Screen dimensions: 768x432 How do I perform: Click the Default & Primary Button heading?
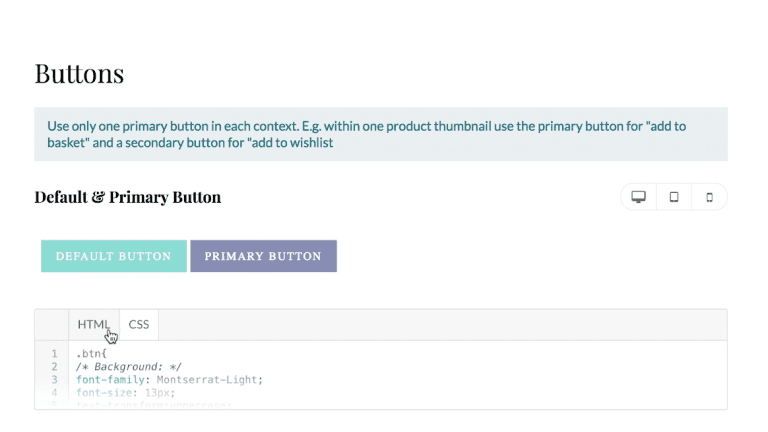(128, 197)
